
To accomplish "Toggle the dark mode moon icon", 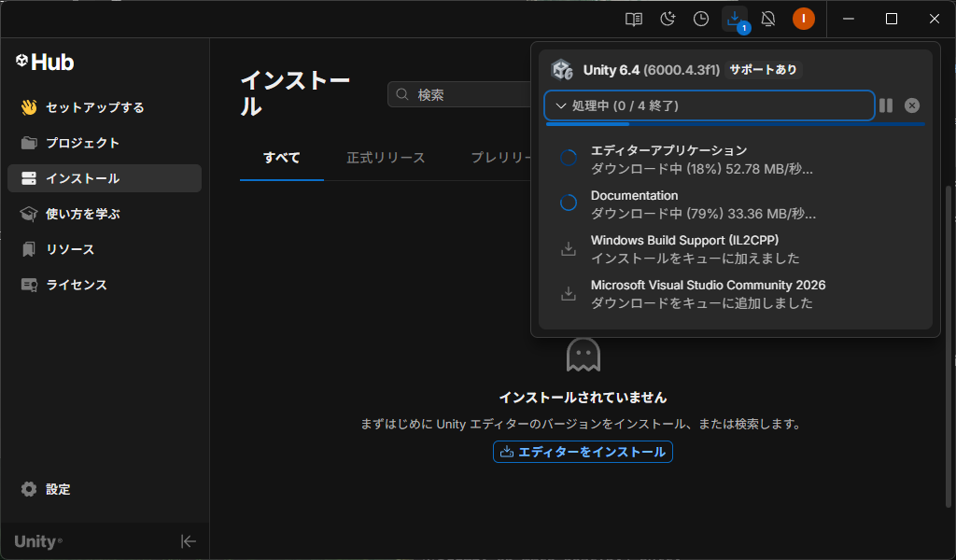I will (x=668, y=19).
